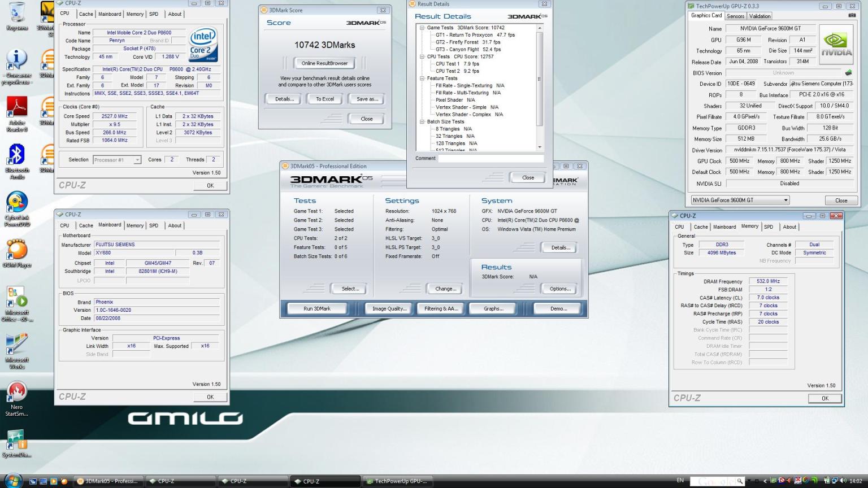The height and width of the screenshot is (488, 868).
Task: Collapse the CPU Tests tree node
Action: (422, 56)
